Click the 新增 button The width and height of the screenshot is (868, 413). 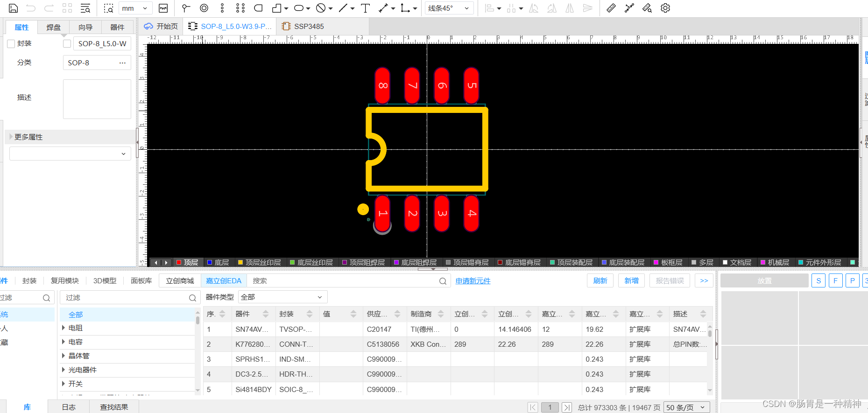click(631, 280)
